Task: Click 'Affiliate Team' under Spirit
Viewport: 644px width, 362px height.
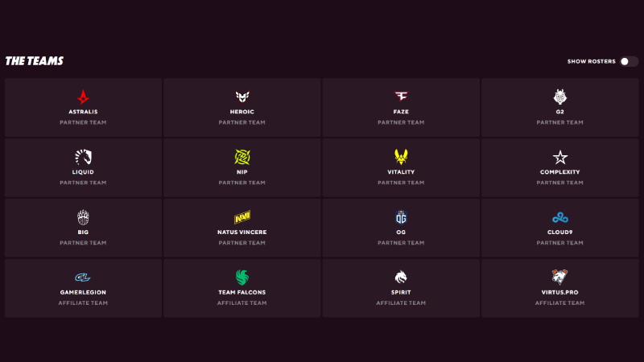Action: point(401,303)
